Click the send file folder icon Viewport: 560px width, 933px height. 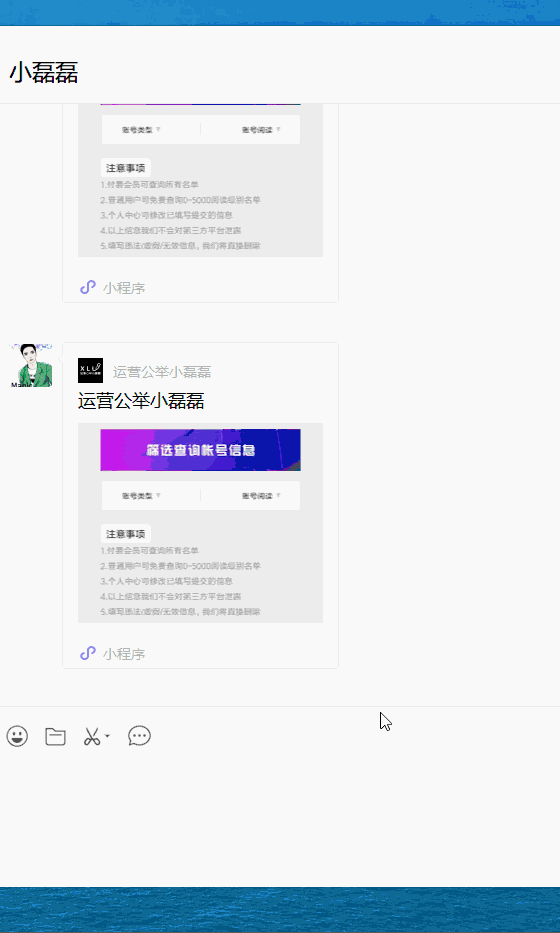pyautogui.click(x=55, y=736)
